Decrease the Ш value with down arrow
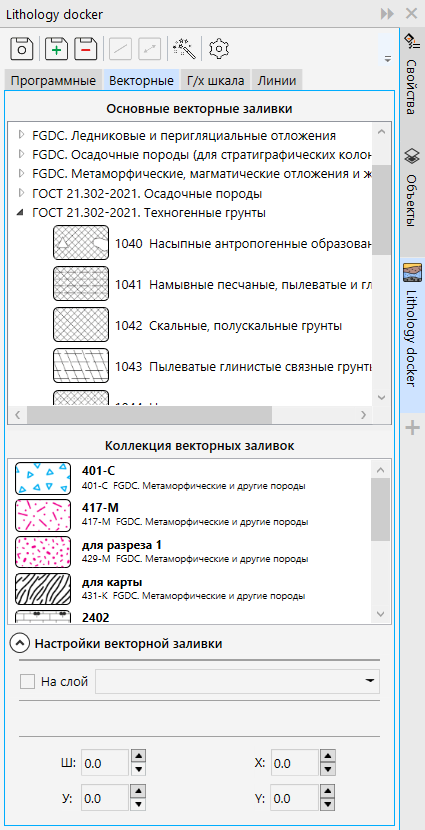The height and width of the screenshot is (830, 425). coord(138,769)
